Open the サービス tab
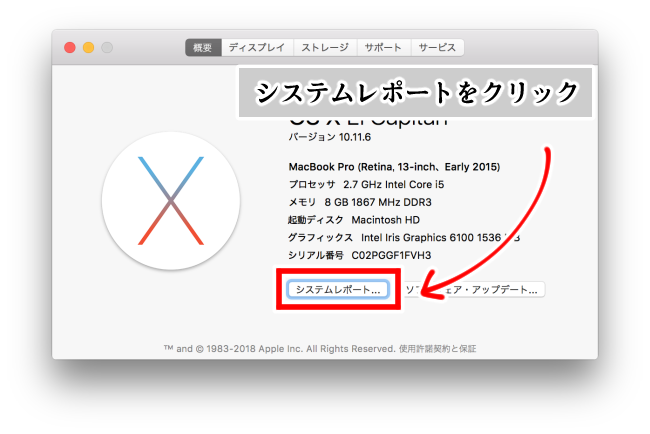 (437, 48)
